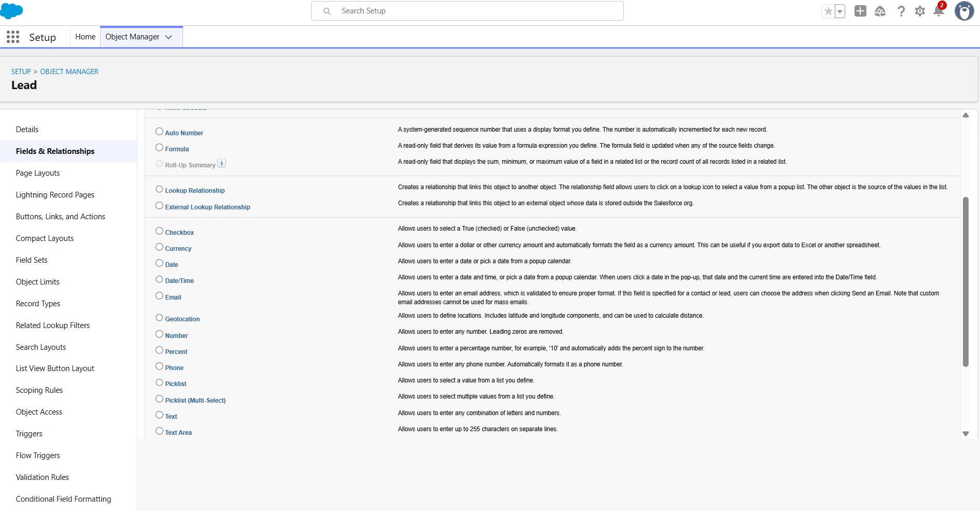Switch to the Object Manager tab
Viewport: 980px width, 511px height.
132,37
